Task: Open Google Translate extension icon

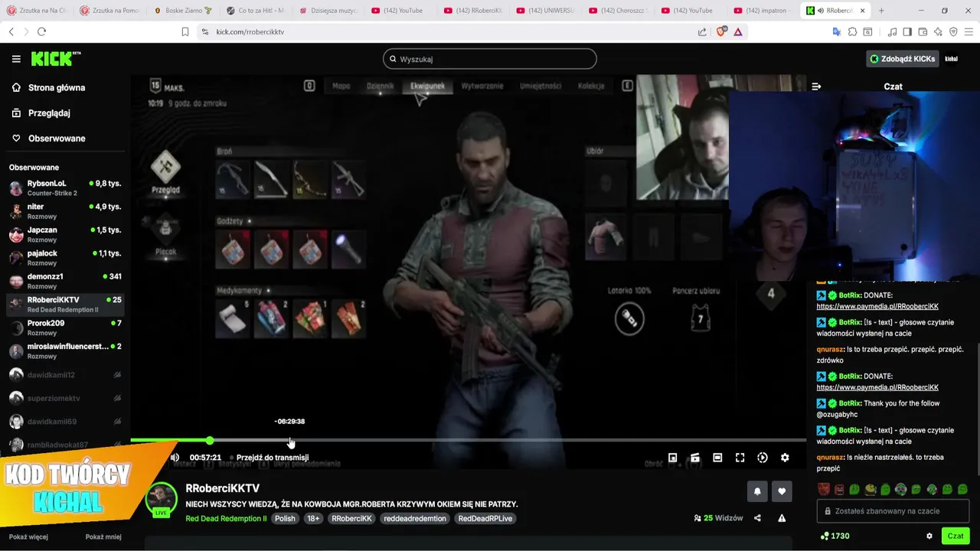Action: coord(836,31)
